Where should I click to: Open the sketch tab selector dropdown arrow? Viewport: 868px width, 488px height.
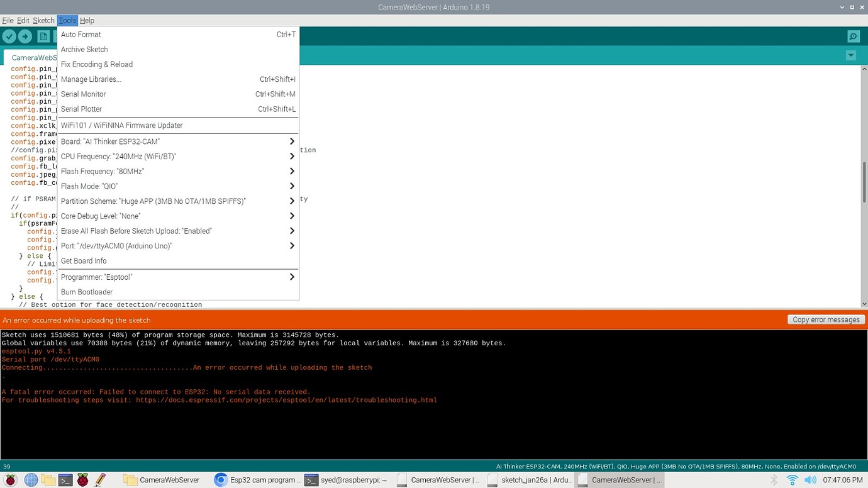pyautogui.click(x=851, y=55)
